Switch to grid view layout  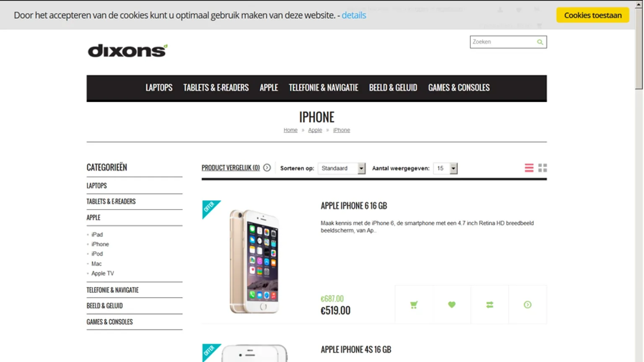[x=543, y=168]
